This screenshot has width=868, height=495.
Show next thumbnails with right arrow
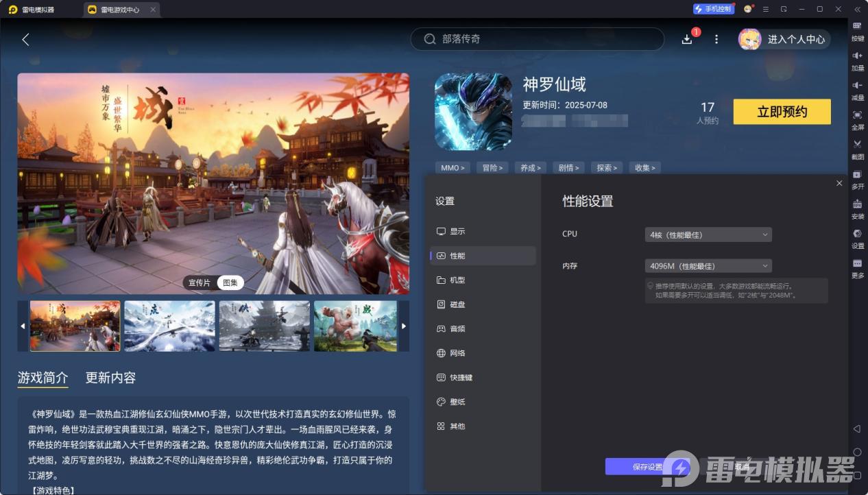pyautogui.click(x=404, y=326)
